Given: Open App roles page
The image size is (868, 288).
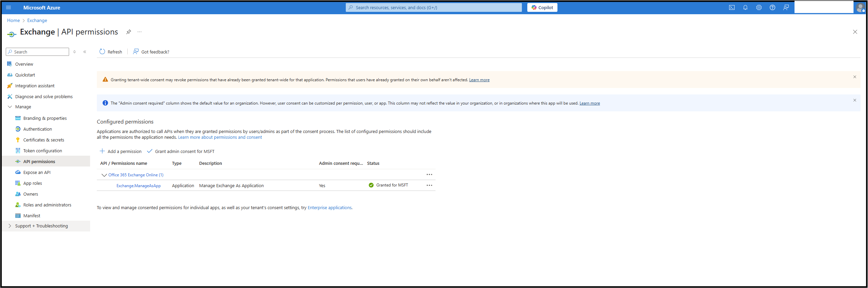Looking at the screenshot, I should (33, 183).
